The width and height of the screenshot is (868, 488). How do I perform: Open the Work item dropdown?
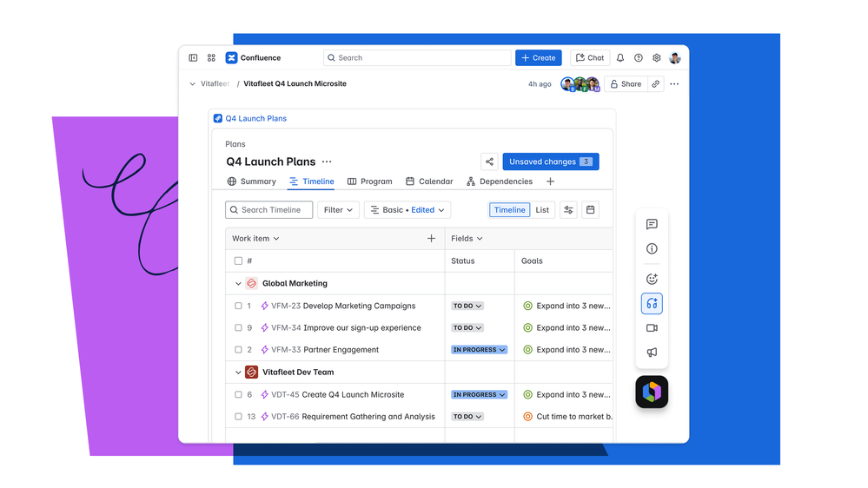pos(255,239)
